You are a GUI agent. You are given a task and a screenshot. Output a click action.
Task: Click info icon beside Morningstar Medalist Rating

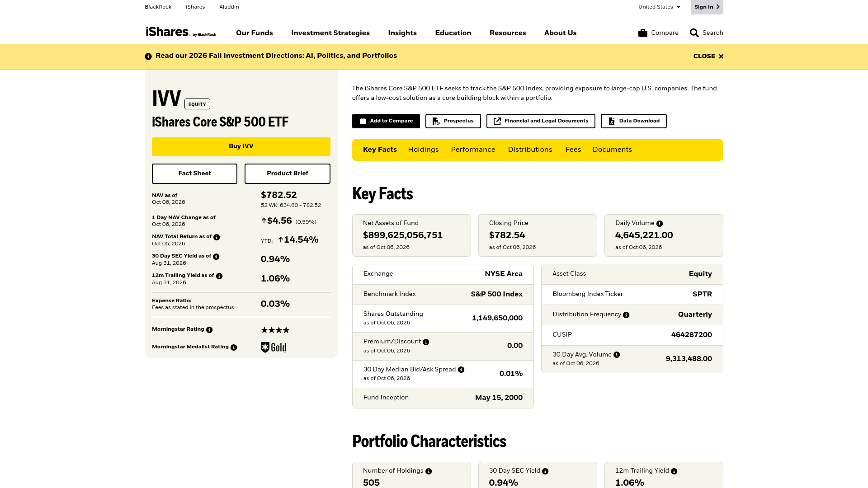[x=234, y=347]
